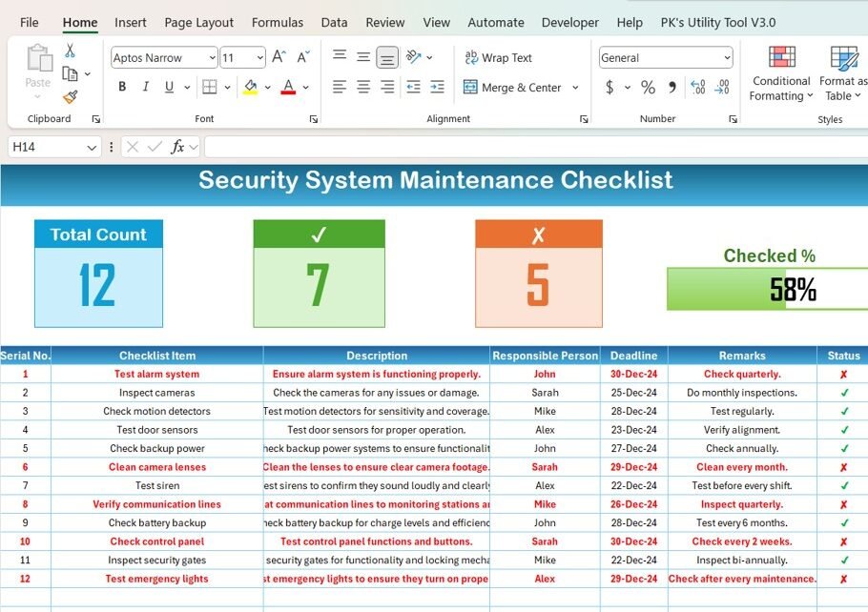Open the Formulas ribbon tab
This screenshot has width=868, height=612.
click(277, 22)
